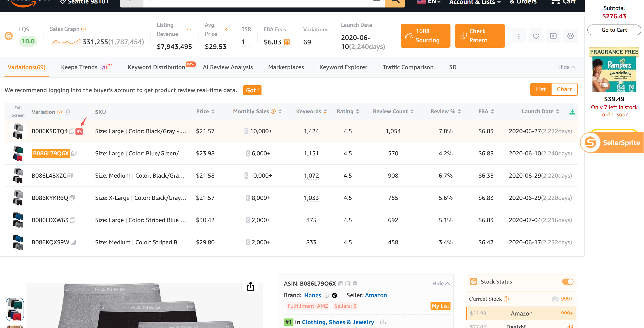
Task: Add product to favorites with heart icon
Action: pos(536,36)
